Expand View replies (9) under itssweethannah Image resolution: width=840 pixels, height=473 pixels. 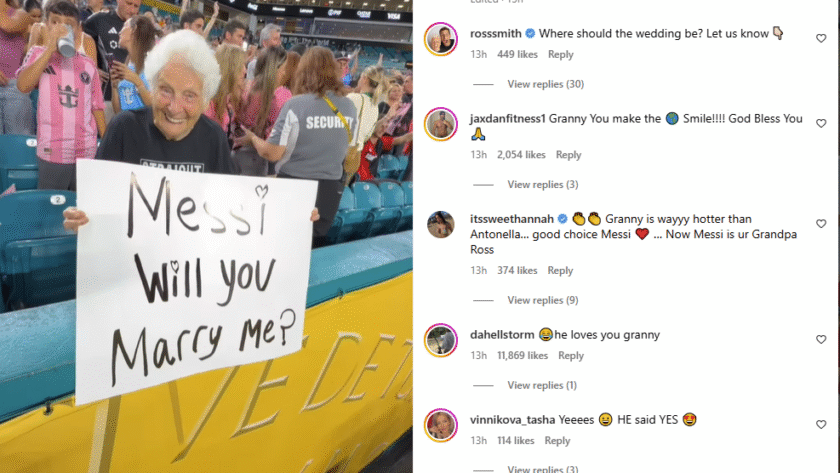[543, 300]
